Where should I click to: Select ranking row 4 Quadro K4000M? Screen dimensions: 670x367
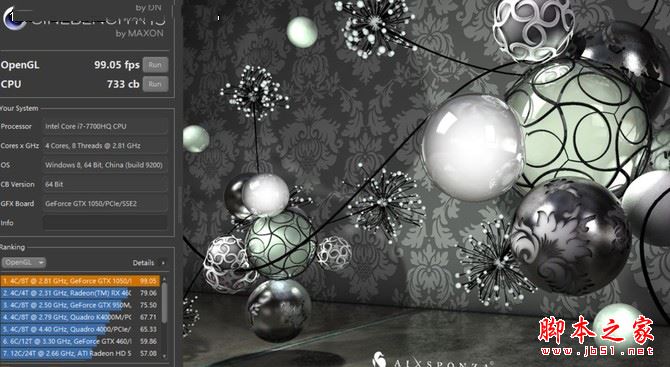(80, 317)
